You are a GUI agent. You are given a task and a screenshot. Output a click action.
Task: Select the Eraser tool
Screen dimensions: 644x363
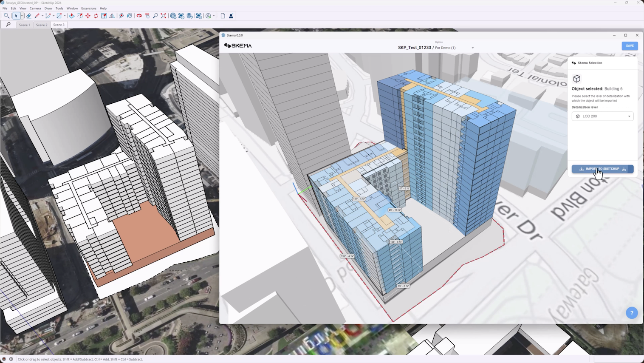click(x=28, y=16)
